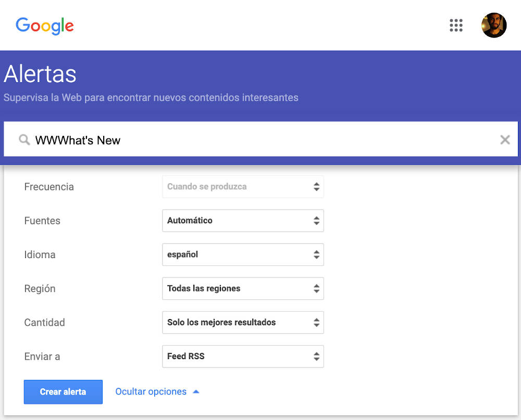Open the Google apps grid icon
This screenshot has width=521, height=420.
(x=456, y=25)
